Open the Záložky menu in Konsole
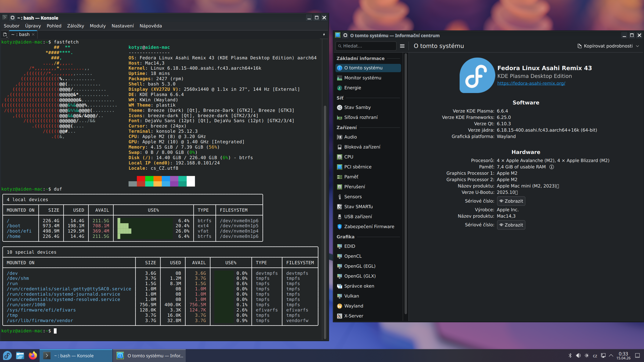Image resolution: width=644 pixels, height=362 pixels. [x=75, y=26]
